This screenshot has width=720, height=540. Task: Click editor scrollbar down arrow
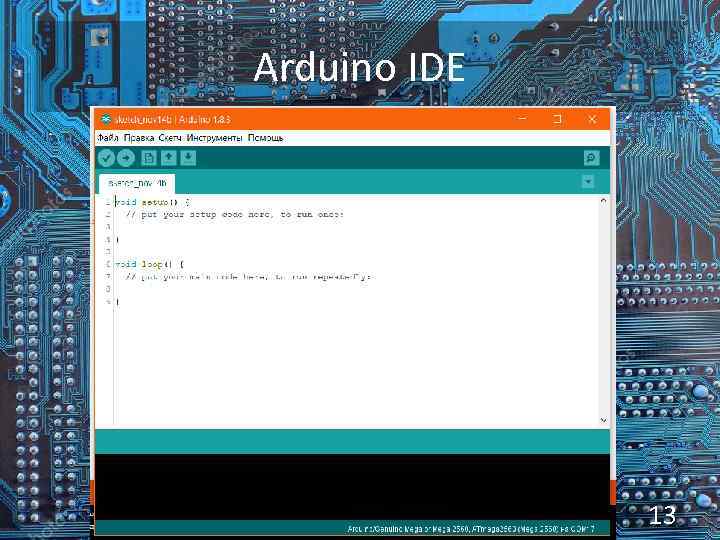(603, 420)
